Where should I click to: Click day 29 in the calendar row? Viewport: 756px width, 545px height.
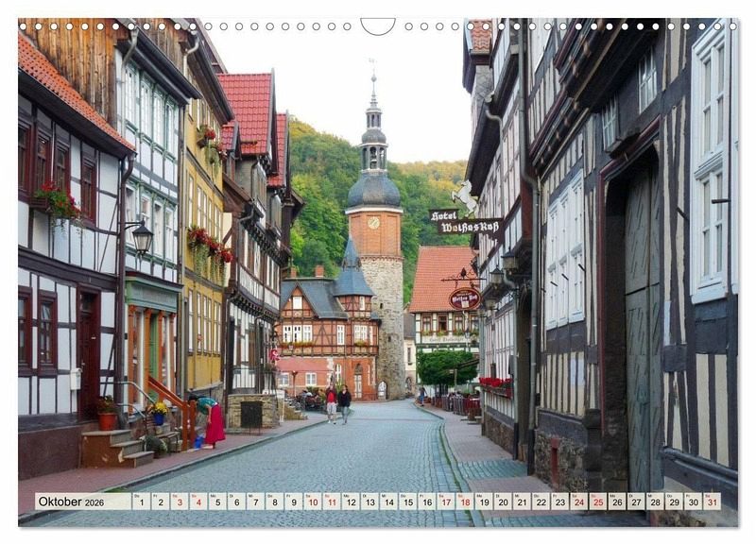[x=675, y=502]
